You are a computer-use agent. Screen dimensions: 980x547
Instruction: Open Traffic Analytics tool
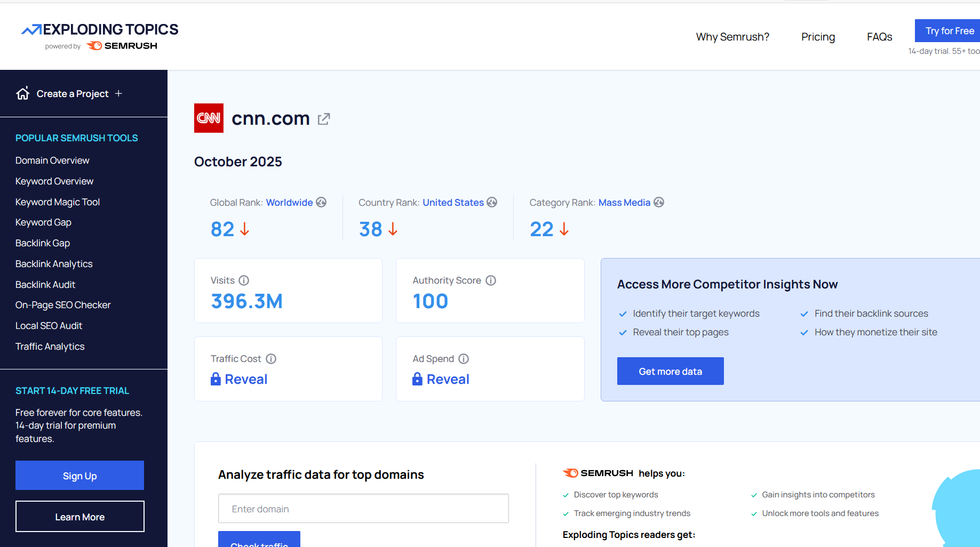coord(50,347)
